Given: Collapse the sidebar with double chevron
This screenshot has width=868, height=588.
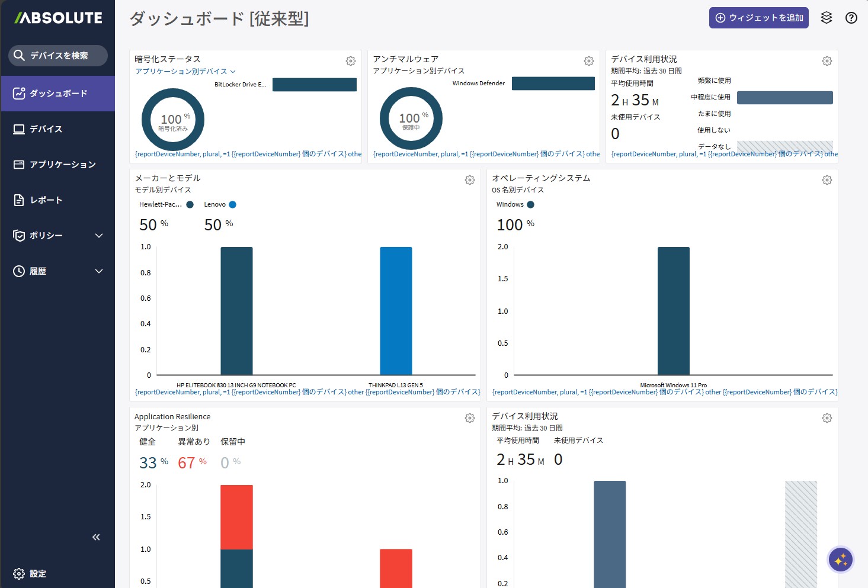Looking at the screenshot, I should click(96, 537).
